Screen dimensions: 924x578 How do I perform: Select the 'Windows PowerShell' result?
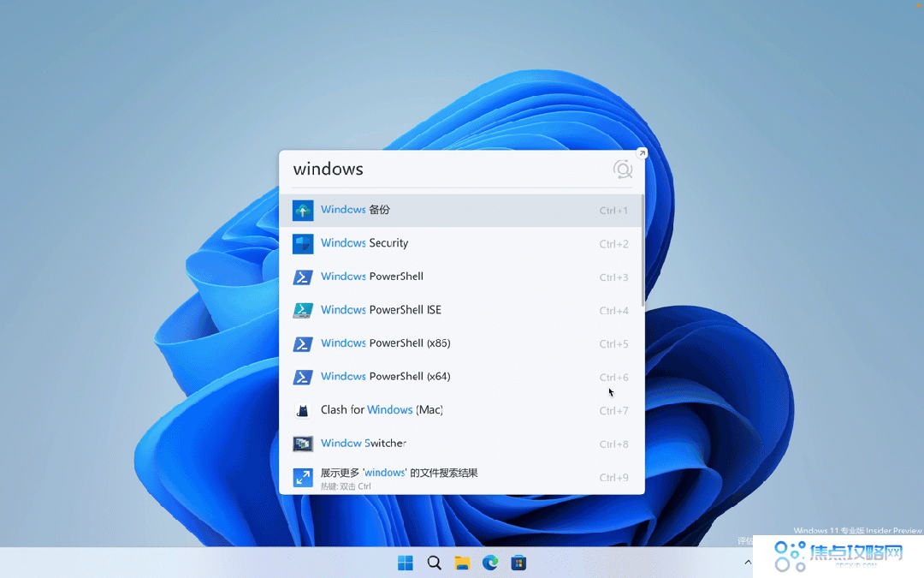[459, 277]
